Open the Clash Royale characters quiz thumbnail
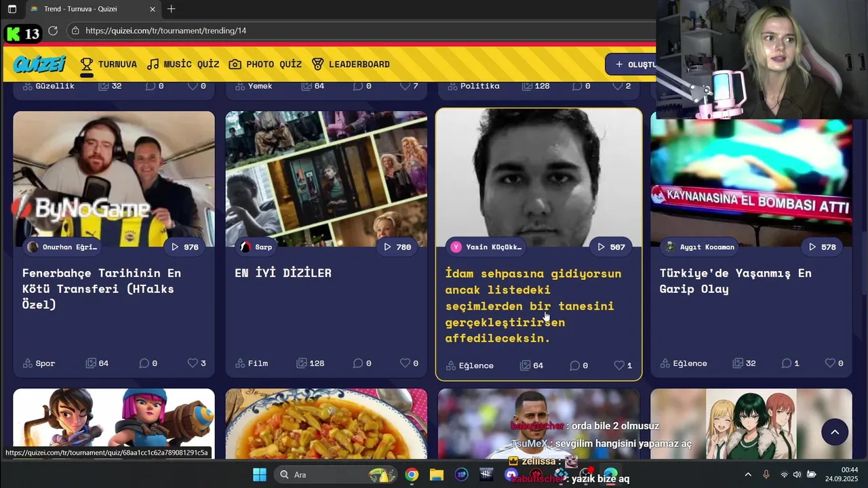868x488 pixels. (x=114, y=424)
